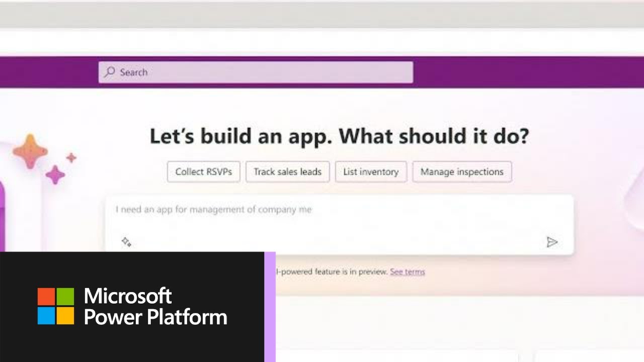Click the magnifier icon in Search bar
The width and height of the screenshot is (644, 362).
point(110,72)
